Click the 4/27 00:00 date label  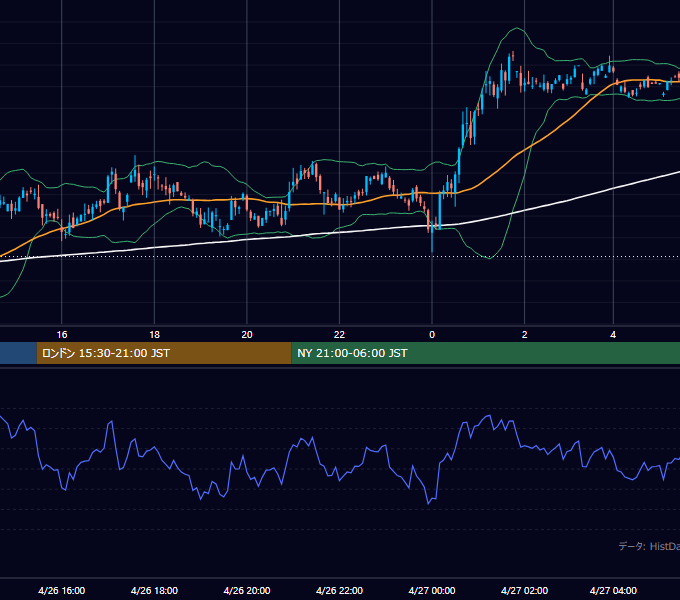[432, 590]
